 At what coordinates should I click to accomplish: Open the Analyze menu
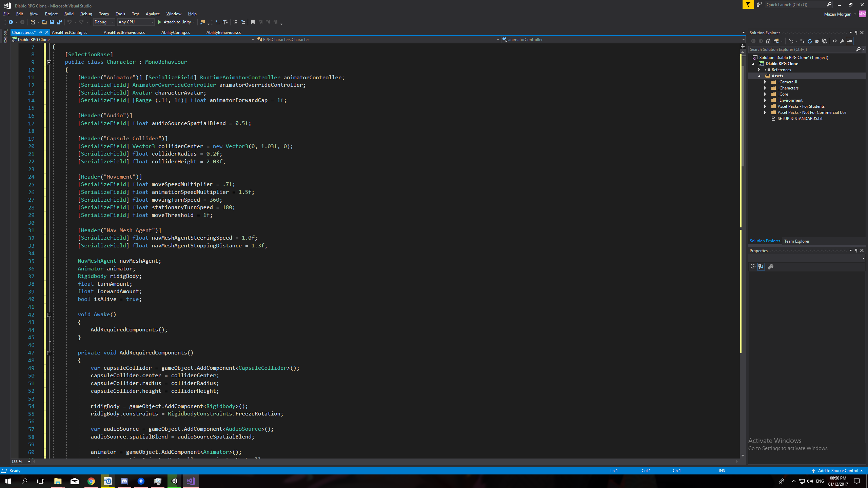pyautogui.click(x=153, y=14)
